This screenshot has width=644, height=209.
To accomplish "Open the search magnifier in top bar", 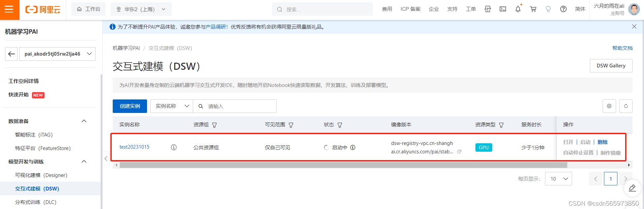I will 279,9.
